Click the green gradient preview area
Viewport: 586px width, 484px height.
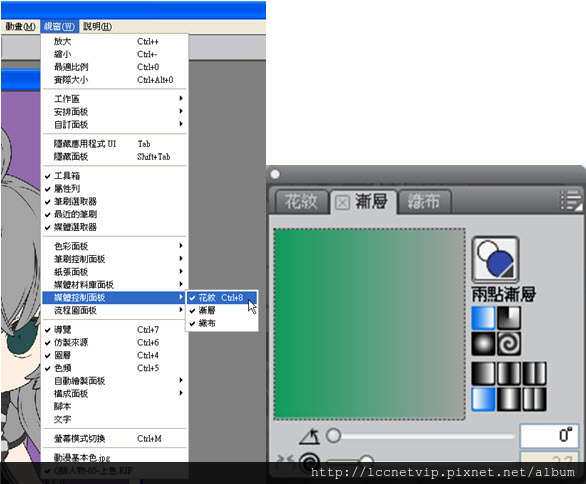pos(370,324)
